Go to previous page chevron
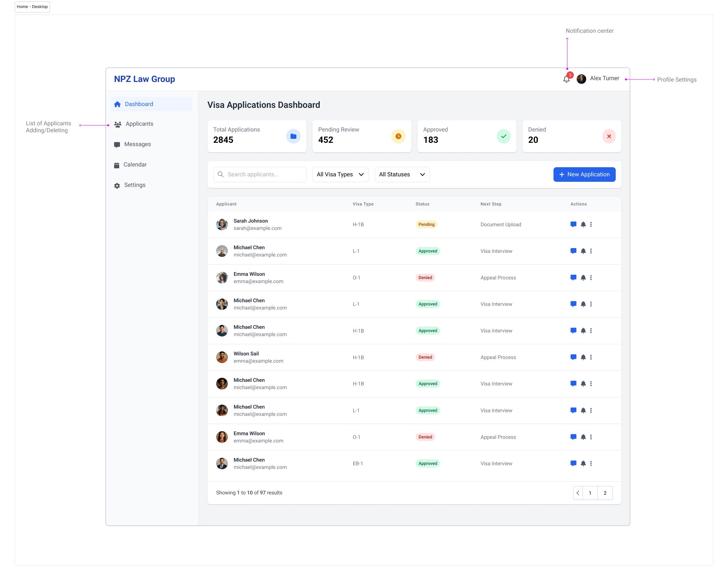Image resolution: width=728 pixels, height=580 pixels. point(577,493)
